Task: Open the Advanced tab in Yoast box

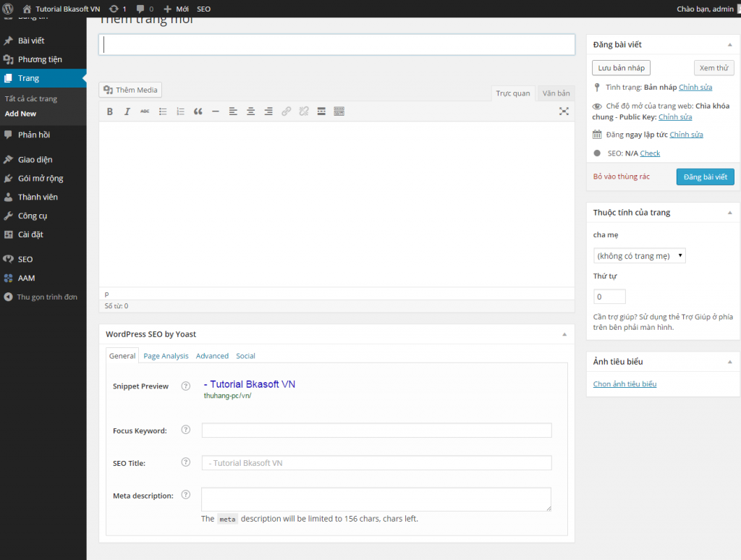Action: [x=212, y=356]
